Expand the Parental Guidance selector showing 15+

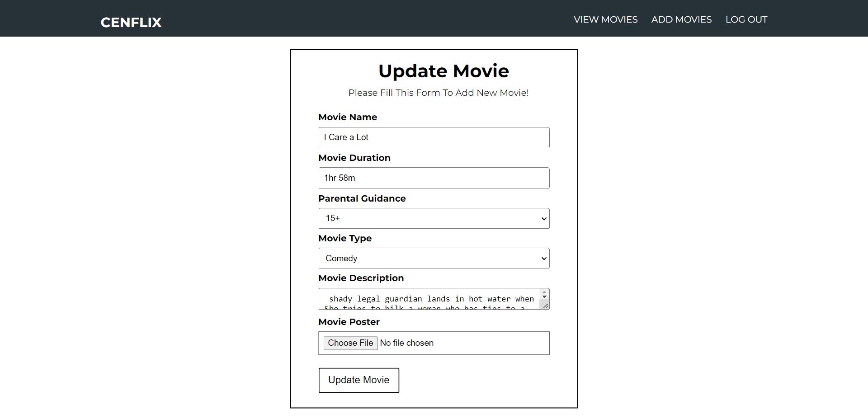tap(434, 218)
